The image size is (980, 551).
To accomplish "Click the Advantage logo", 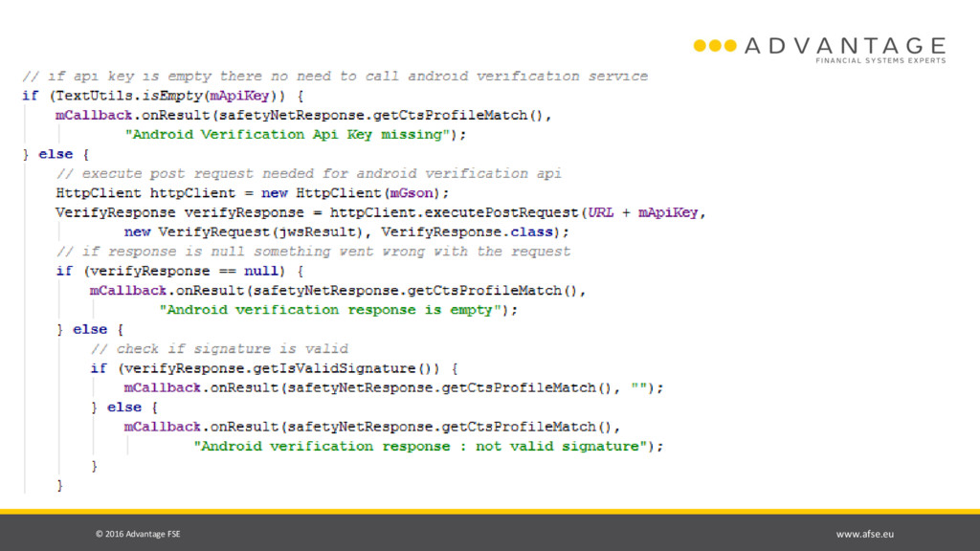I will coord(819,50).
